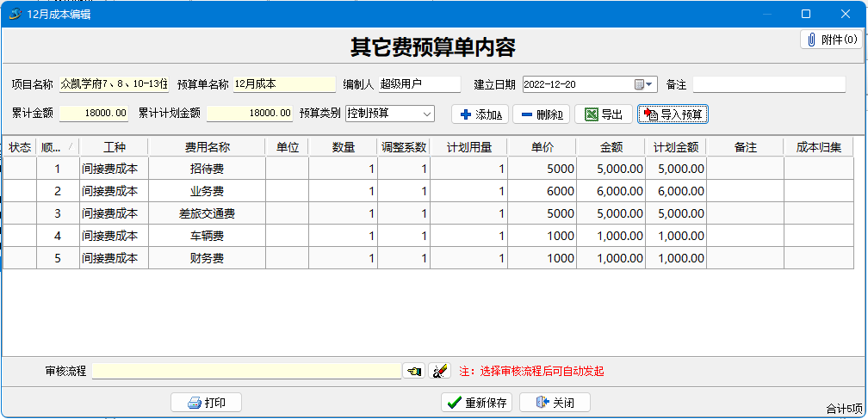
Task: Click the 预算单名称 field containing 12月成本
Action: point(284,84)
